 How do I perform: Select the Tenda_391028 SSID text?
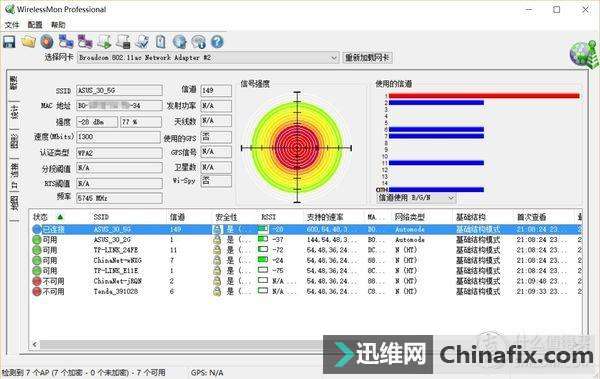pos(116,292)
